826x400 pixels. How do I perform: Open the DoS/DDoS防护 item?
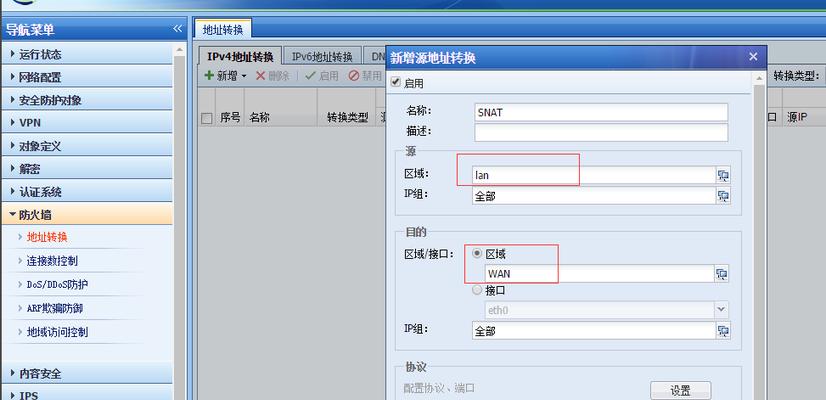click(x=57, y=285)
